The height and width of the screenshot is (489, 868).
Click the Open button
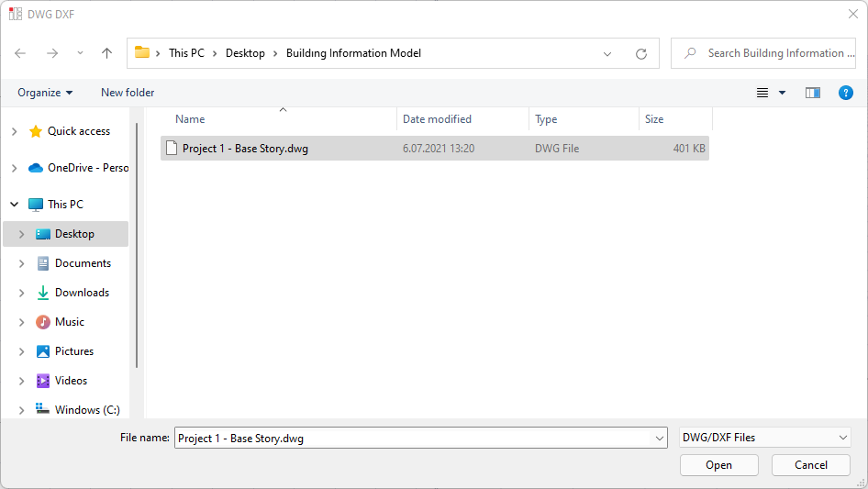click(x=718, y=465)
